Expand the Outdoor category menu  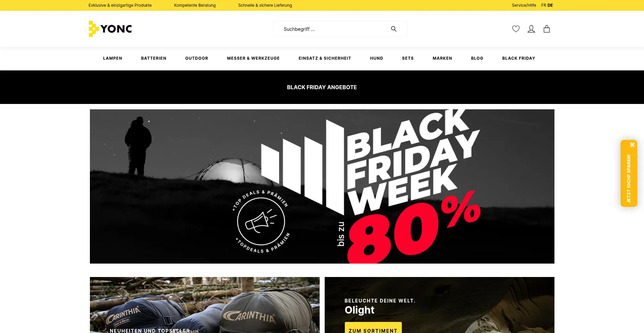[197, 58]
